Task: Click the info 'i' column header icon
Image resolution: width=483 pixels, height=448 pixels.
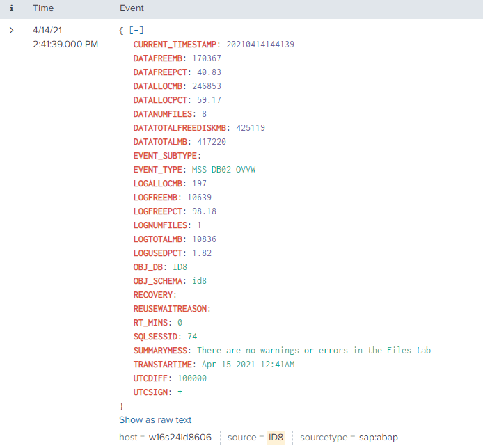Action: (11, 9)
